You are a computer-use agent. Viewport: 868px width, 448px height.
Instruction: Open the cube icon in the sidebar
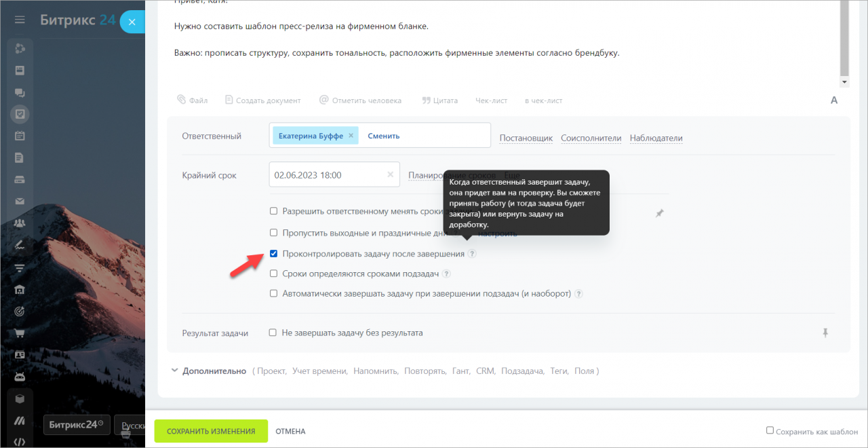20,399
